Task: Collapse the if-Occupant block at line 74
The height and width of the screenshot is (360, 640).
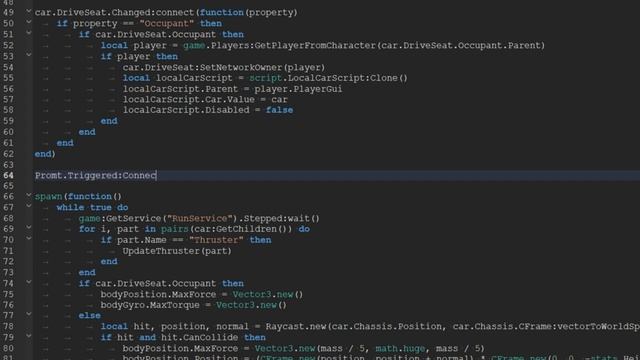Action: click(29, 282)
